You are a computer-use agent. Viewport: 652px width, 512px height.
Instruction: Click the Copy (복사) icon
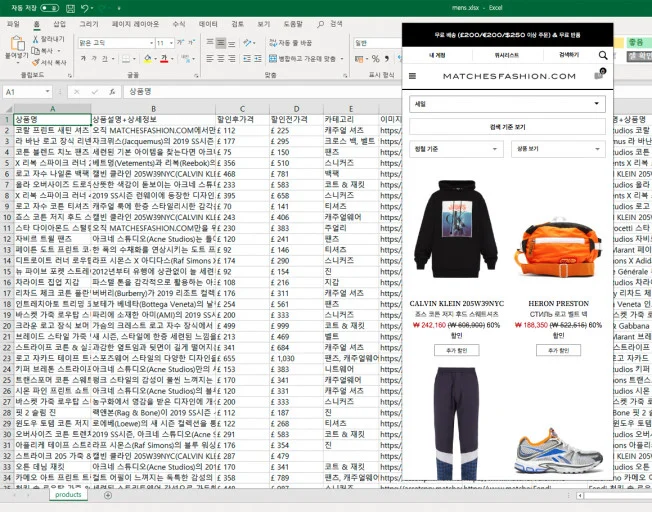(x=36, y=51)
